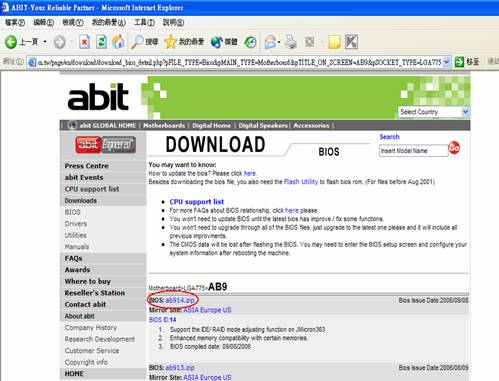The height and width of the screenshot is (381, 499).
Task: Click the Stop loading icon
Action: tap(84, 42)
